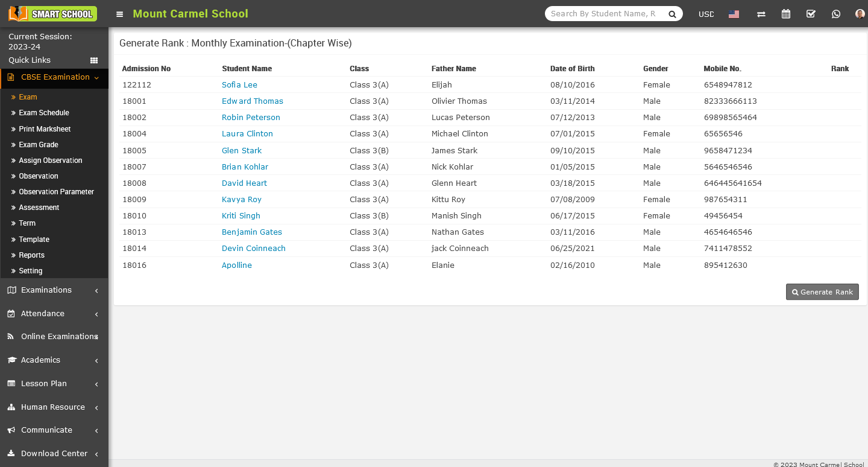
Task: Select the USD currency option
Action: click(x=706, y=13)
